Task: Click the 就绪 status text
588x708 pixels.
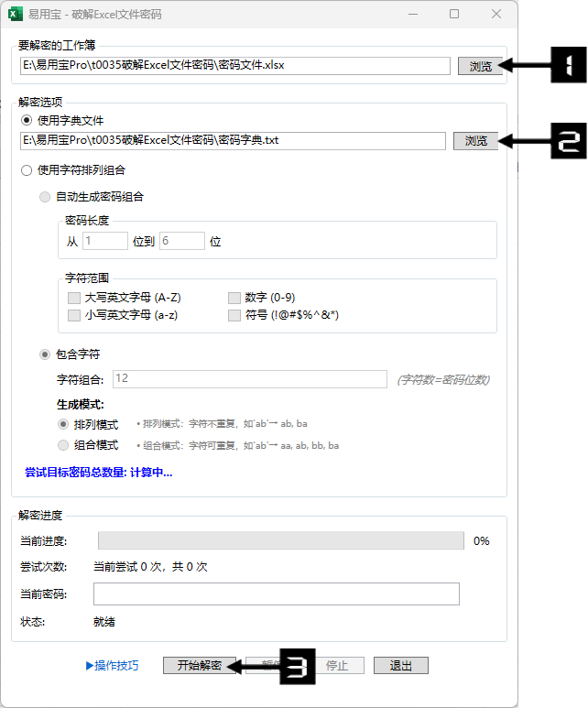Action: 104,622
